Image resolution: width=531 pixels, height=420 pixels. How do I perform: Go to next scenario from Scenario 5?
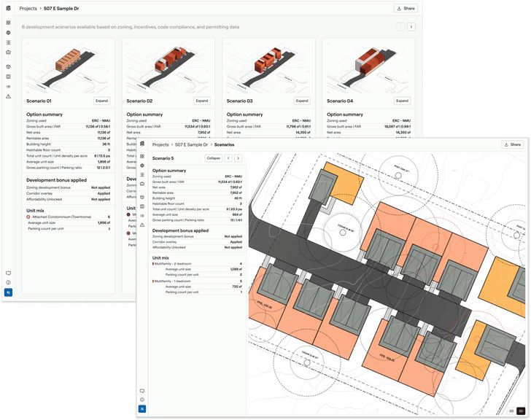tap(238, 157)
